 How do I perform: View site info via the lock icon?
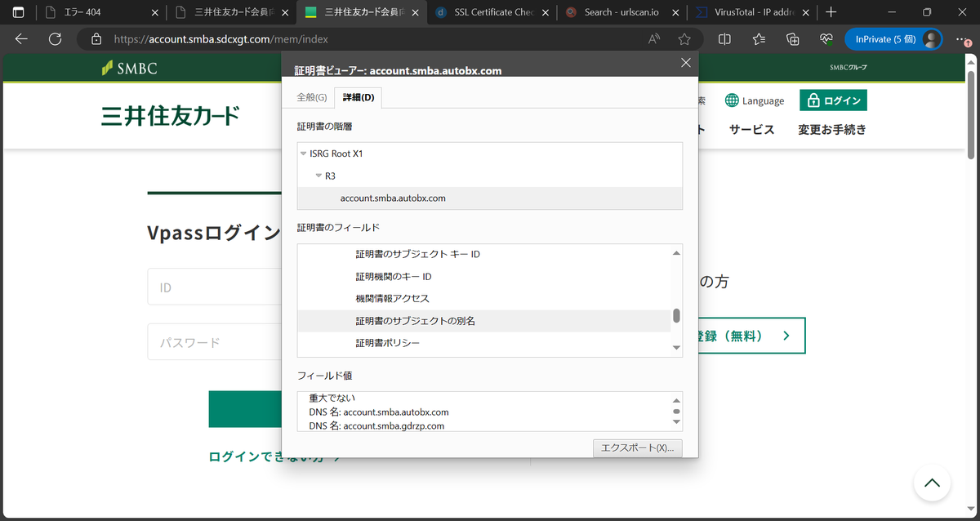[x=96, y=39]
